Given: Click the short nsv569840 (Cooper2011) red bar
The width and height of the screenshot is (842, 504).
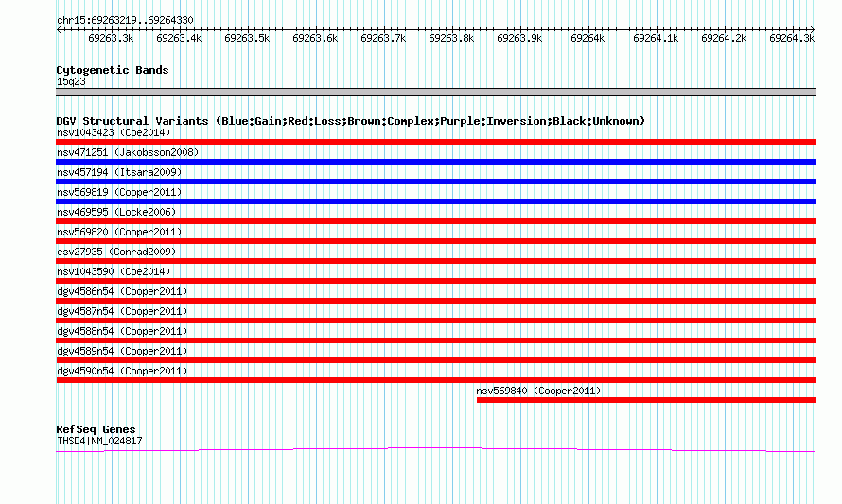Looking at the screenshot, I should tap(646, 400).
